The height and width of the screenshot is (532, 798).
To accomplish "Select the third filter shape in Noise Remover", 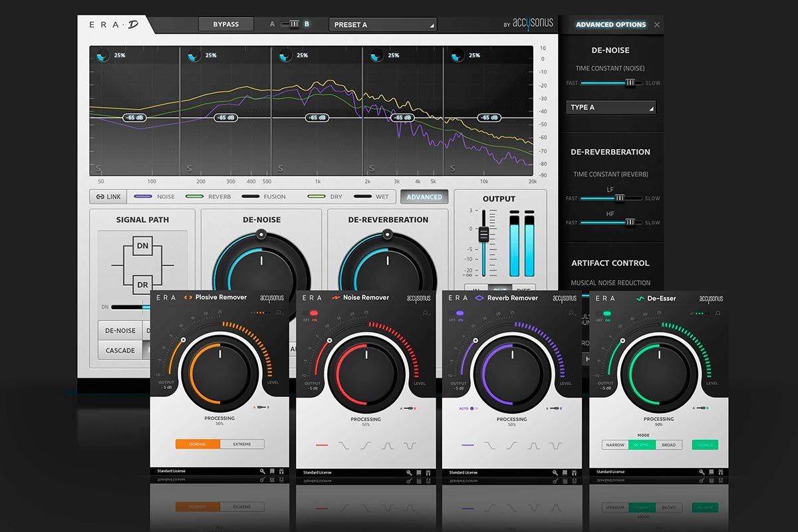I will [366, 445].
